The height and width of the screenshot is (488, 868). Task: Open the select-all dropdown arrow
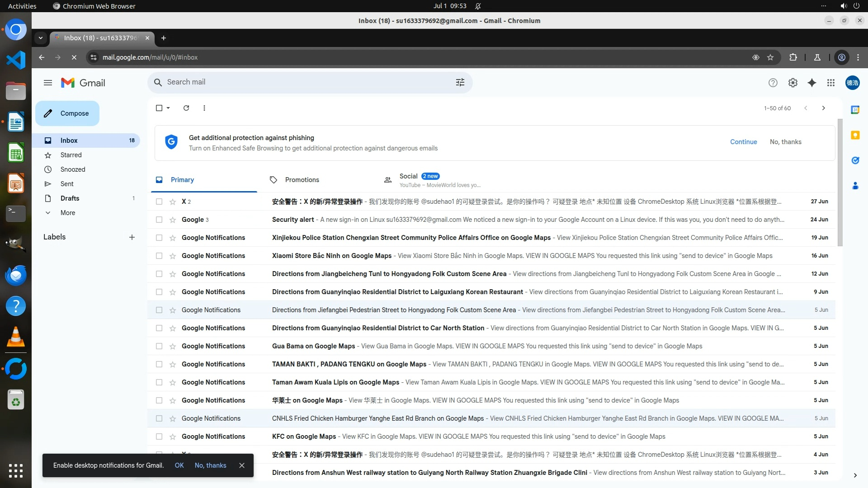pyautogui.click(x=168, y=108)
